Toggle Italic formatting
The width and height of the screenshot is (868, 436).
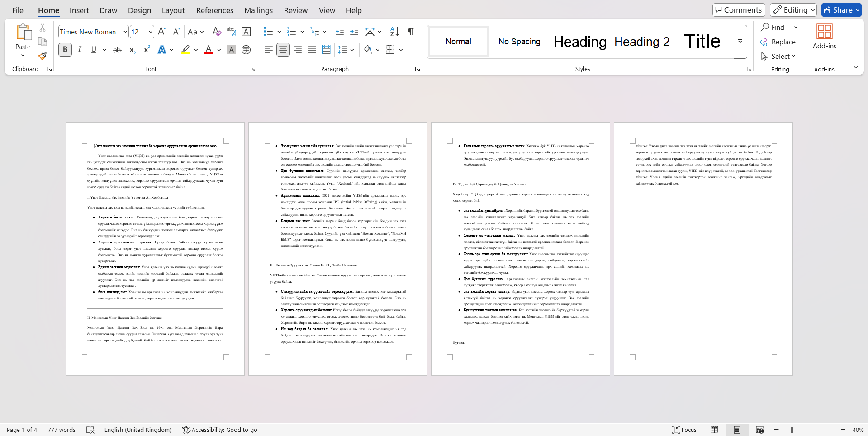[80, 50]
